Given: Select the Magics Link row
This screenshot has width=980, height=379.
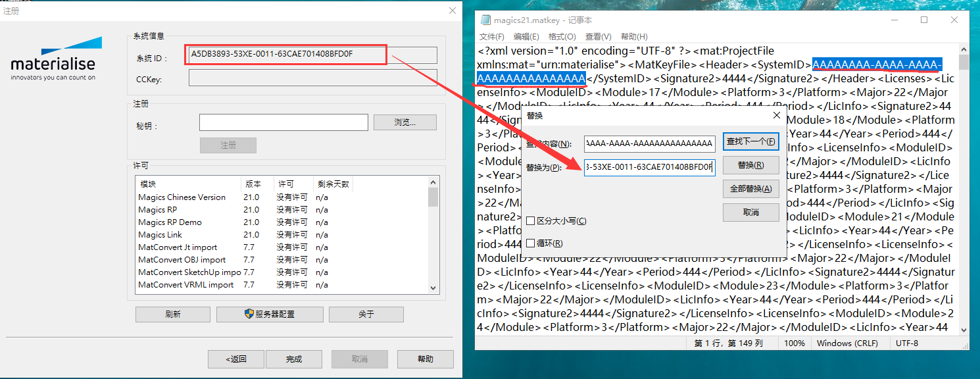Looking at the screenshot, I should pos(282,235).
